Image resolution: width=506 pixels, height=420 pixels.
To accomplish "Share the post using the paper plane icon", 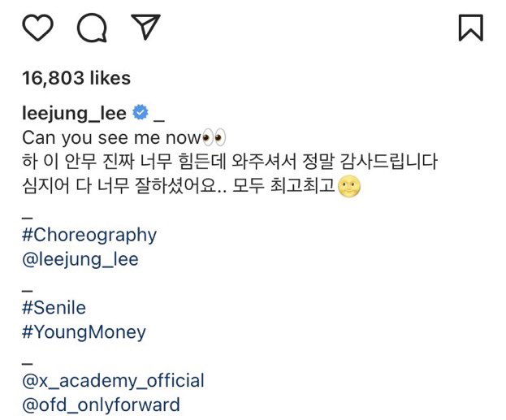I will coord(145,27).
